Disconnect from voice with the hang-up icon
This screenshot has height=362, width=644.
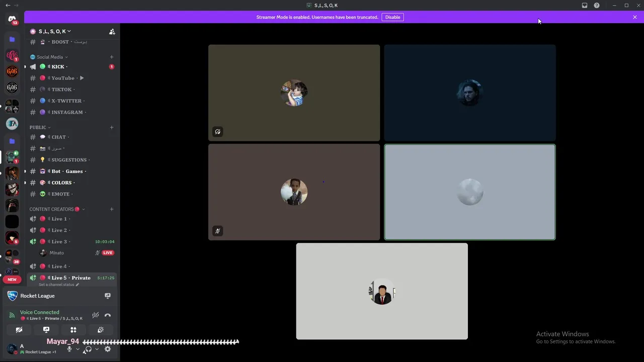coord(107,315)
